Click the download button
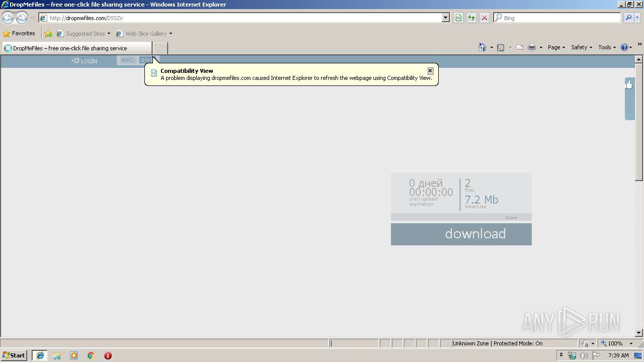Viewport: 644px width, 362px height. (461, 234)
